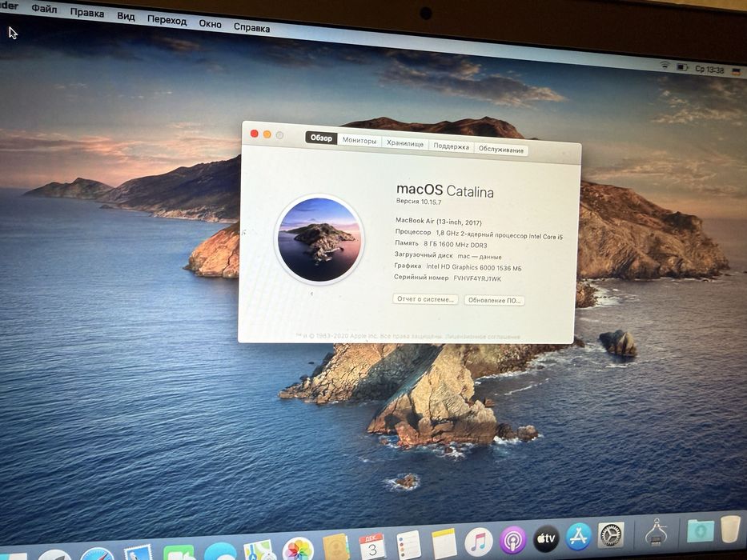
Task: Open Safari from the Dock
Action: click(97, 554)
